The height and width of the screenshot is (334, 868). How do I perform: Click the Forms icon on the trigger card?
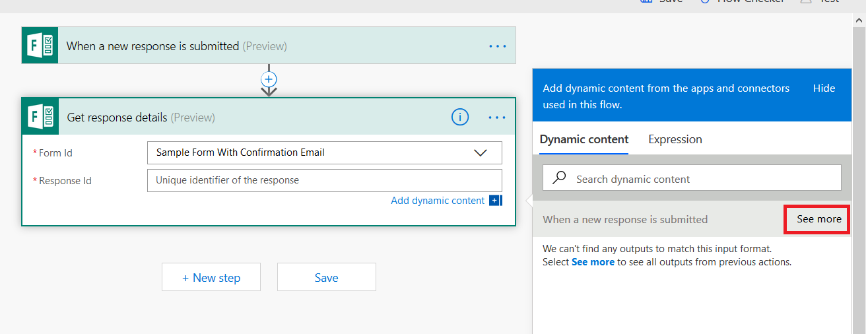(40, 46)
